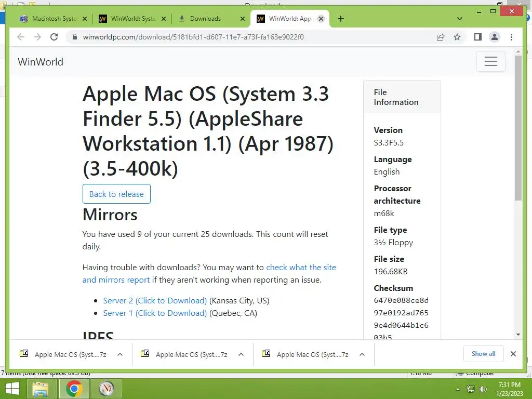Click Back to release button
532x399 pixels.
[116, 194]
